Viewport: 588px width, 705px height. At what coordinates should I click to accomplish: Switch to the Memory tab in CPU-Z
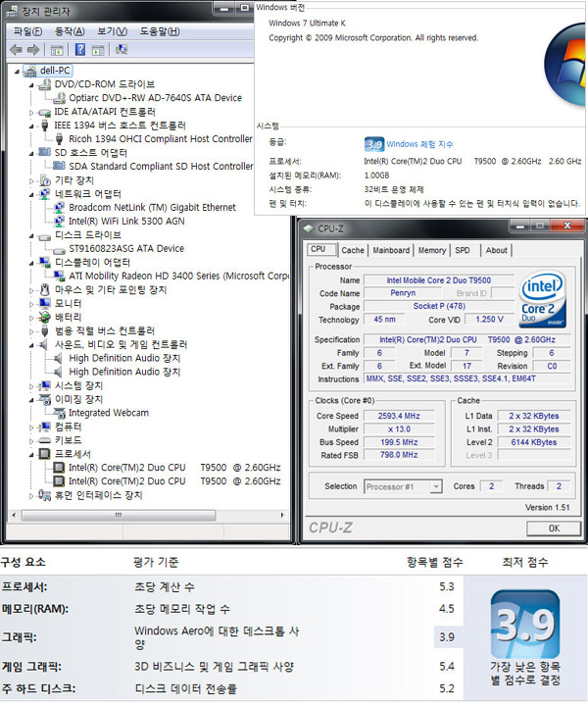point(432,250)
